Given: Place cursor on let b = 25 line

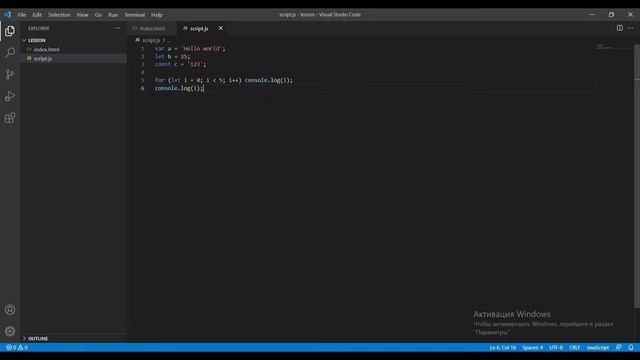Looking at the screenshot, I should pyautogui.click(x=172, y=56).
